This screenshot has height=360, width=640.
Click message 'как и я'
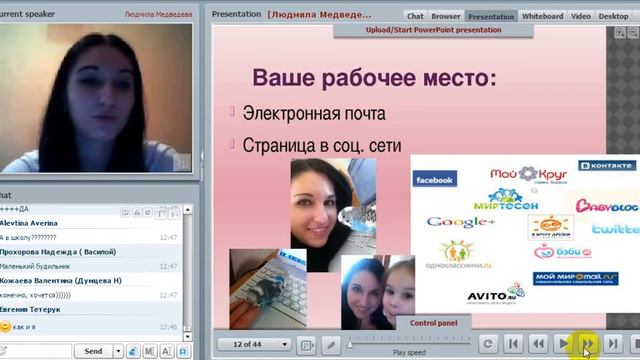click(24, 327)
